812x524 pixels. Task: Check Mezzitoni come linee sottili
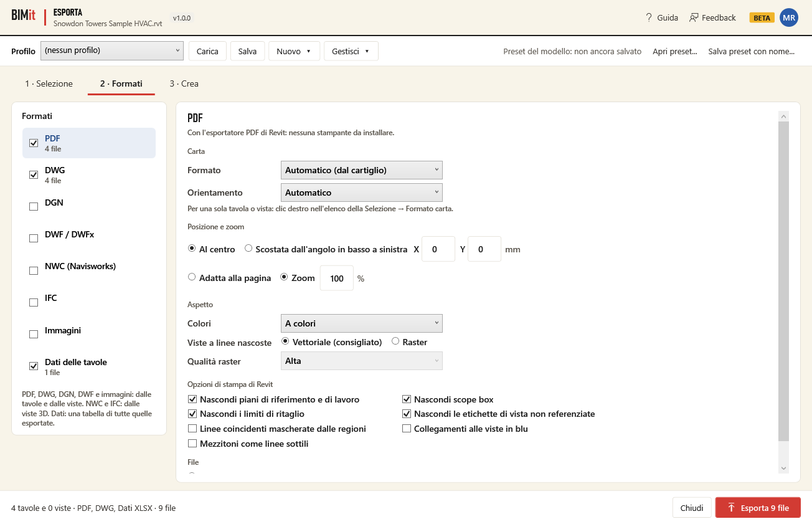(192, 444)
